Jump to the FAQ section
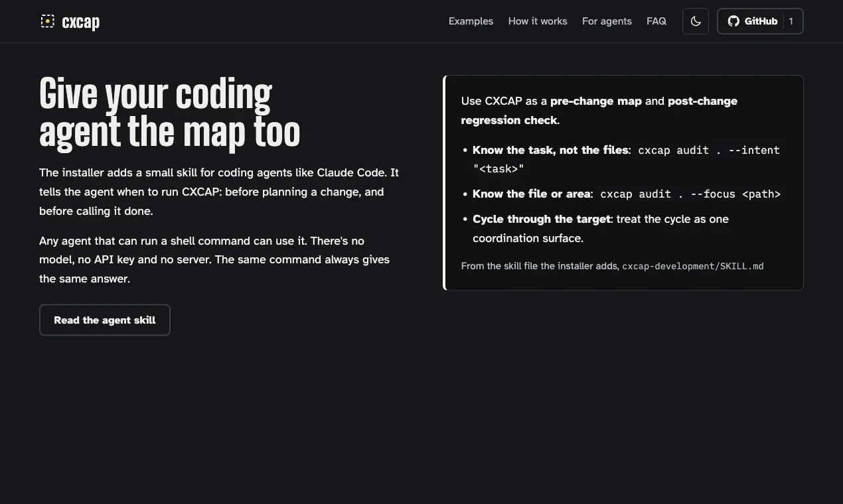 point(656,21)
